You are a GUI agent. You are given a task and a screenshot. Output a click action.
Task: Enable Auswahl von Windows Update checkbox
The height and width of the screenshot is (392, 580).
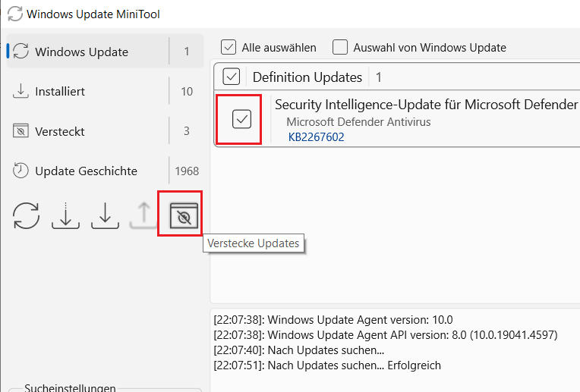tap(340, 47)
